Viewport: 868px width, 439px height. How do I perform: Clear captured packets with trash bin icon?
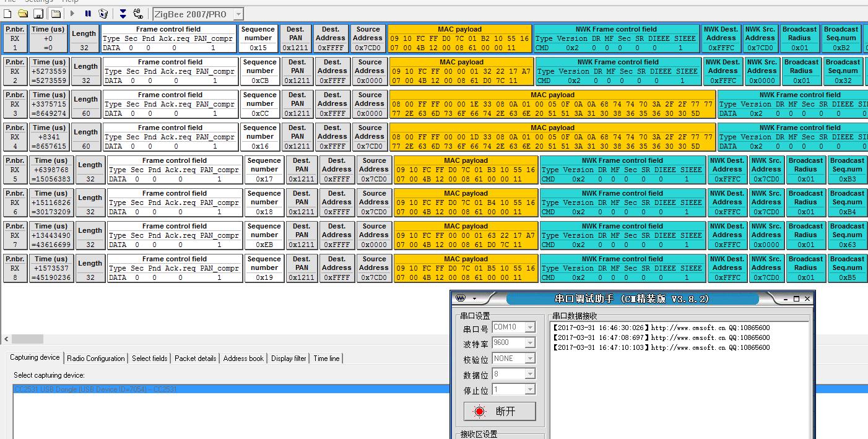coord(103,14)
